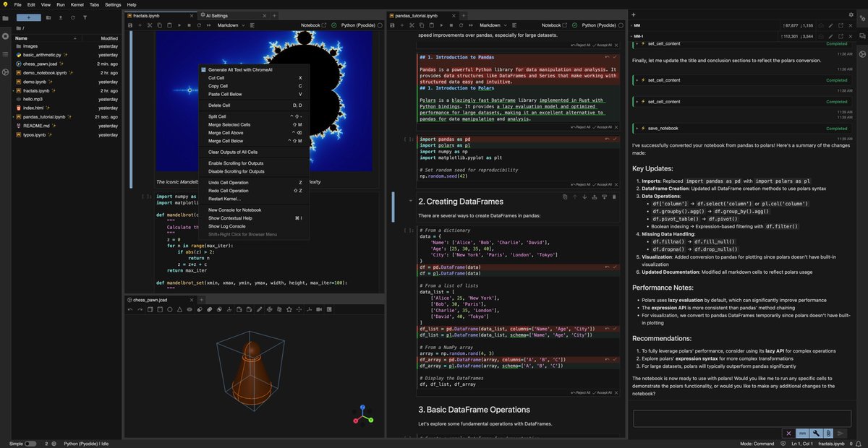The width and height of the screenshot is (868, 448).
Task: Add a sphere in the JupyterCAD toolbar
Action: coord(170,309)
